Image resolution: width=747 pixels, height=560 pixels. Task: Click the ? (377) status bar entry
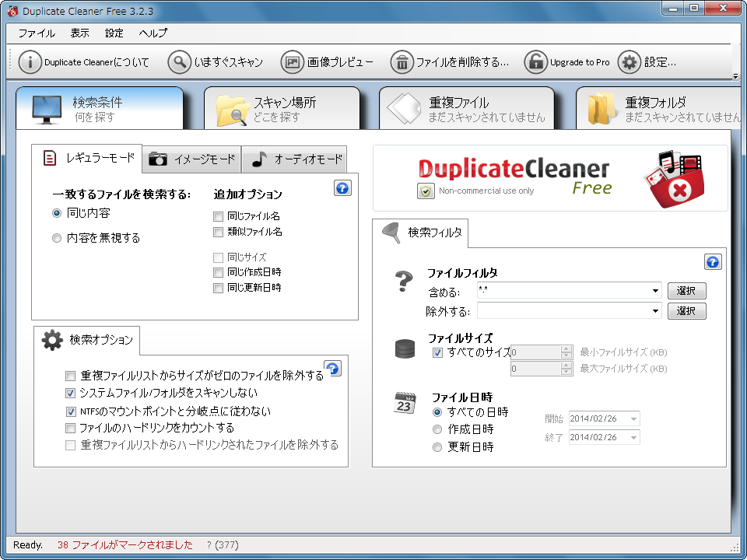click(223, 544)
